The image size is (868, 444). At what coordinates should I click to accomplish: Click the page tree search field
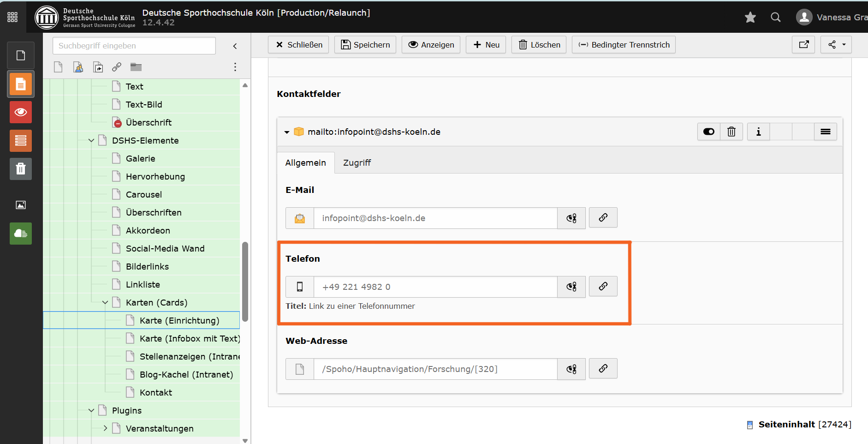(134, 46)
